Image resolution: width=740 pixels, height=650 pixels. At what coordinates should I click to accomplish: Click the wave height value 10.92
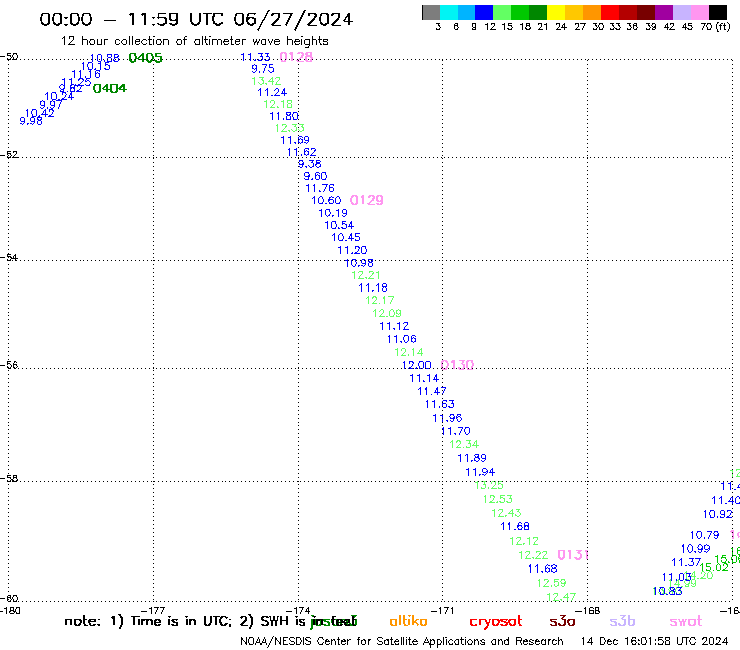point(718,515)
